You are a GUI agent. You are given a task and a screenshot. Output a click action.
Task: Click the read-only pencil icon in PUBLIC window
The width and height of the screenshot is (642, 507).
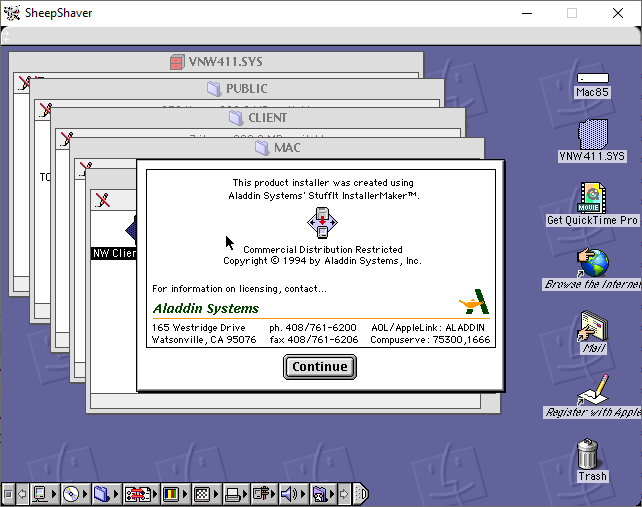click(x=45, y=110)
